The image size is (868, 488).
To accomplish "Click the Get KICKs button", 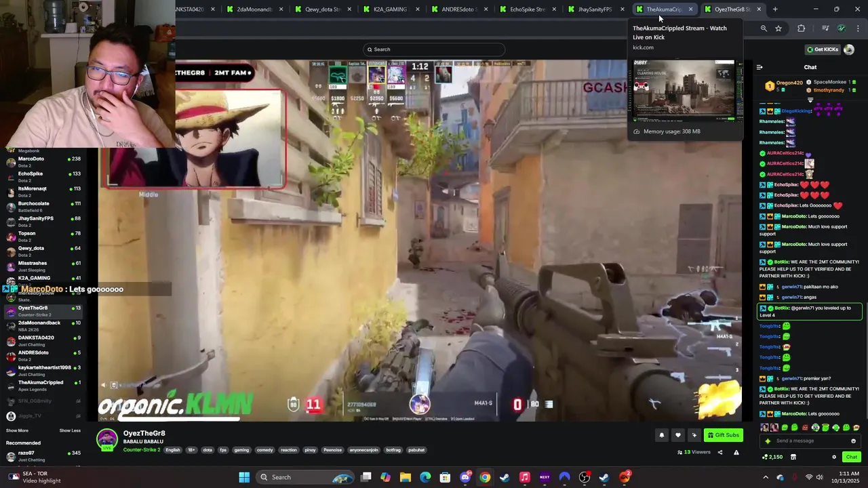I will point(823,49).
